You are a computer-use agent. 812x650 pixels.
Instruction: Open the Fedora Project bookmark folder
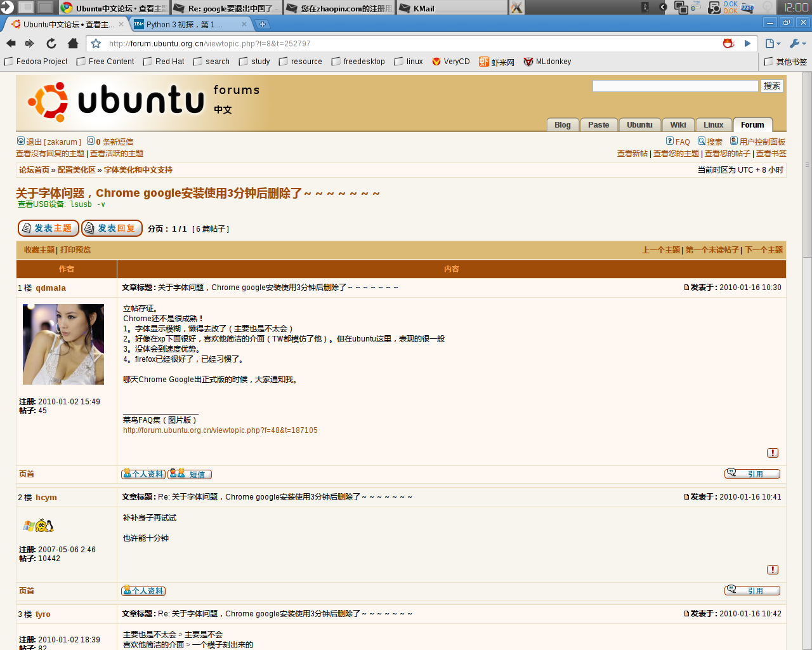pyautogui.click(x=36, y=62)
